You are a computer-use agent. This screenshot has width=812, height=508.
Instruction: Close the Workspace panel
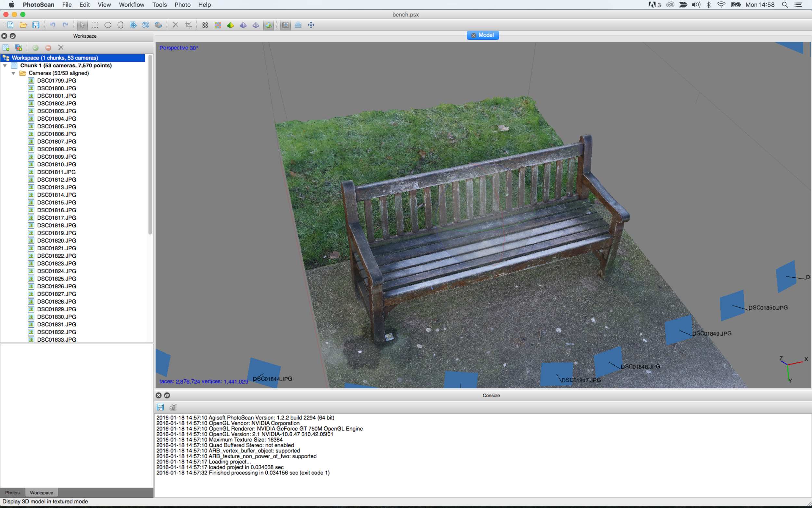click(4, 36)
